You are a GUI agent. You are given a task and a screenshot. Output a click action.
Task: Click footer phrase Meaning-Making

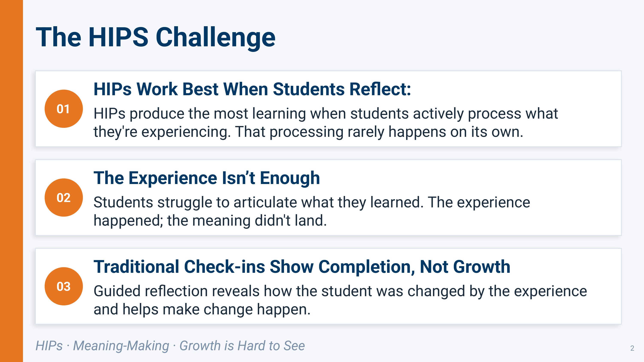[121, 346]
